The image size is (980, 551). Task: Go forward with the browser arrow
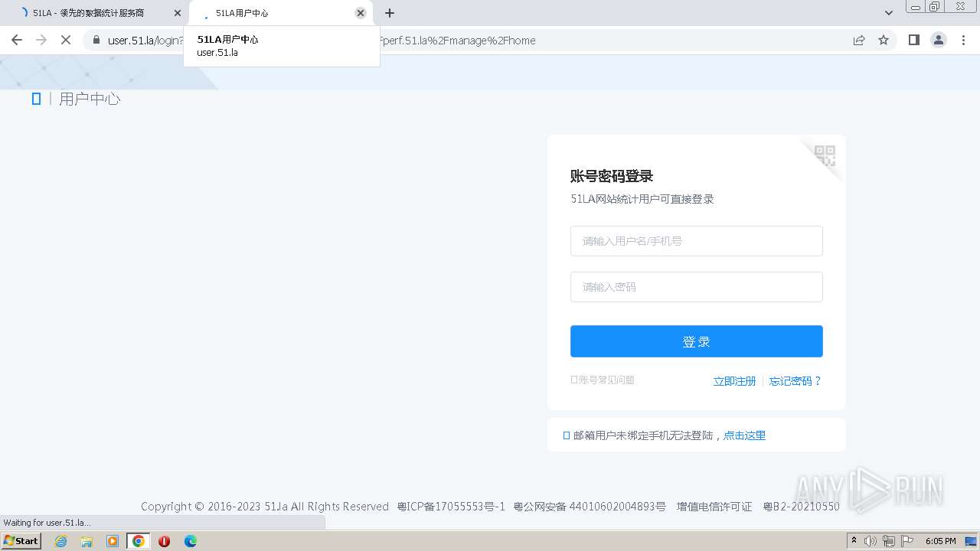click(41, 40)
